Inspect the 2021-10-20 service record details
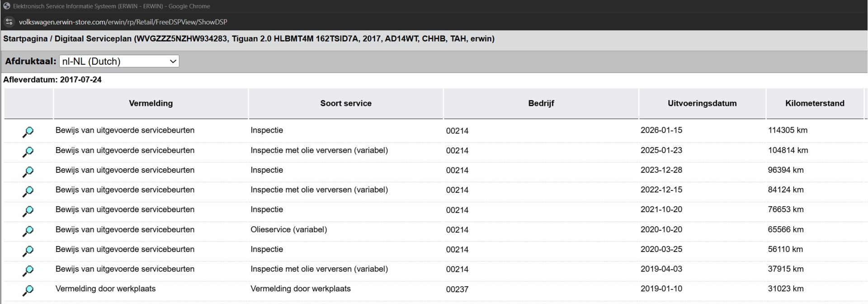868x304 pixels. coord(28,211)
